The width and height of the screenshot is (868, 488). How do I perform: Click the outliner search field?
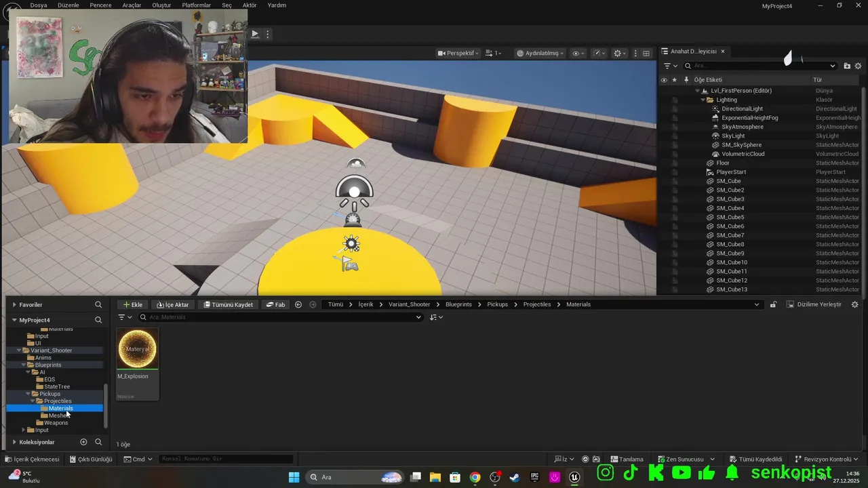759,66
